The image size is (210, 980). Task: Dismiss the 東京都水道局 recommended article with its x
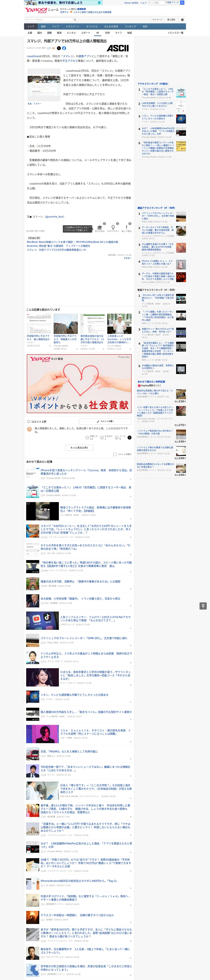104,349
